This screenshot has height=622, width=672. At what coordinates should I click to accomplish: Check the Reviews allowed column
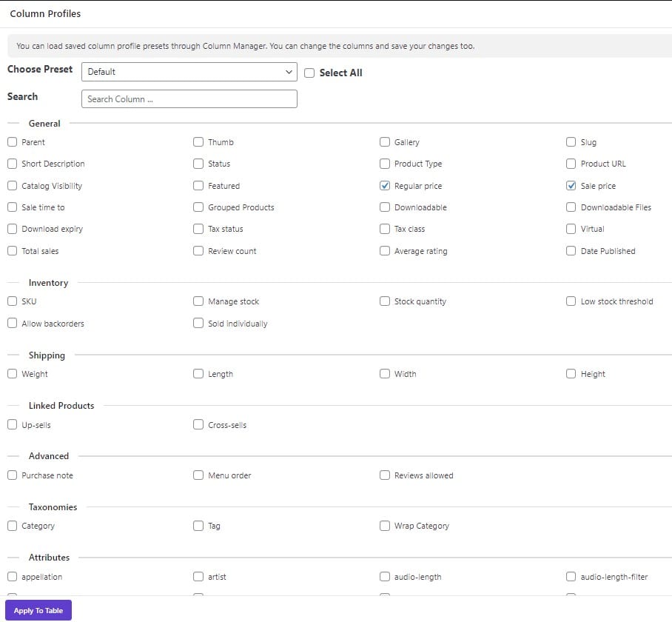(x=385, y=475)
